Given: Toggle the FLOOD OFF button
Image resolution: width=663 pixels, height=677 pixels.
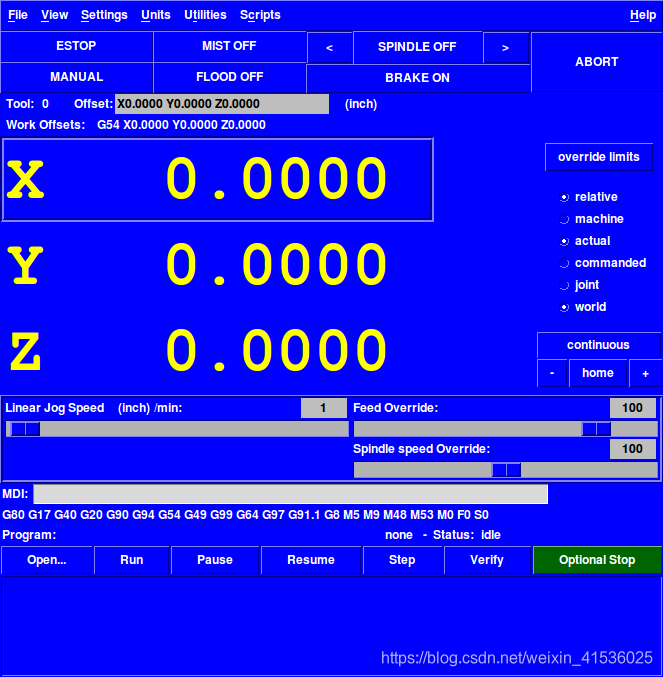Looking at the screenshot, I should click(229, 77).
